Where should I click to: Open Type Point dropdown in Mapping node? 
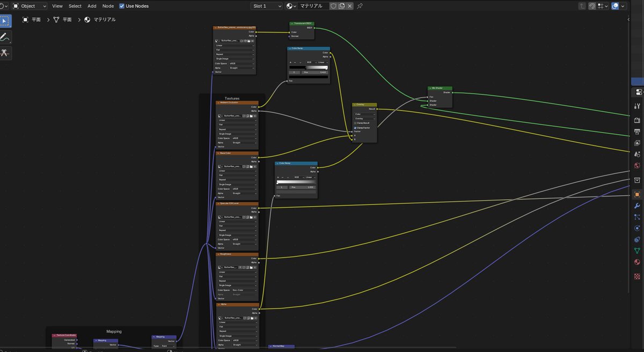[x=169, y=346]
